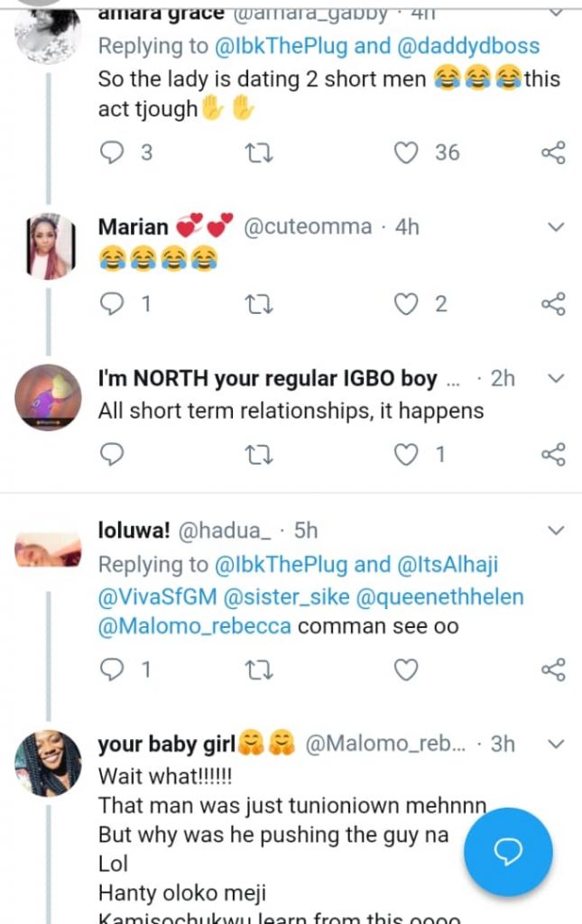Reply to Marian's emoji tweet
The height and width of the screenshot is (924, 582).
(111, 304)
